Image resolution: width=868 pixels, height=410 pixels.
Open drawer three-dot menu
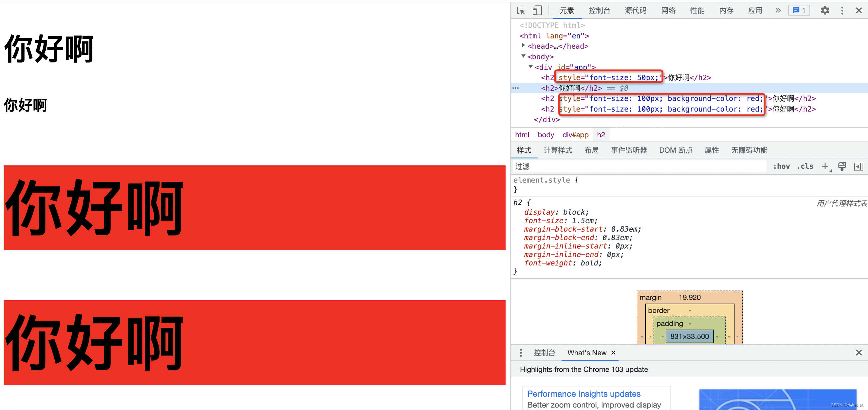(x=521, y=353)
